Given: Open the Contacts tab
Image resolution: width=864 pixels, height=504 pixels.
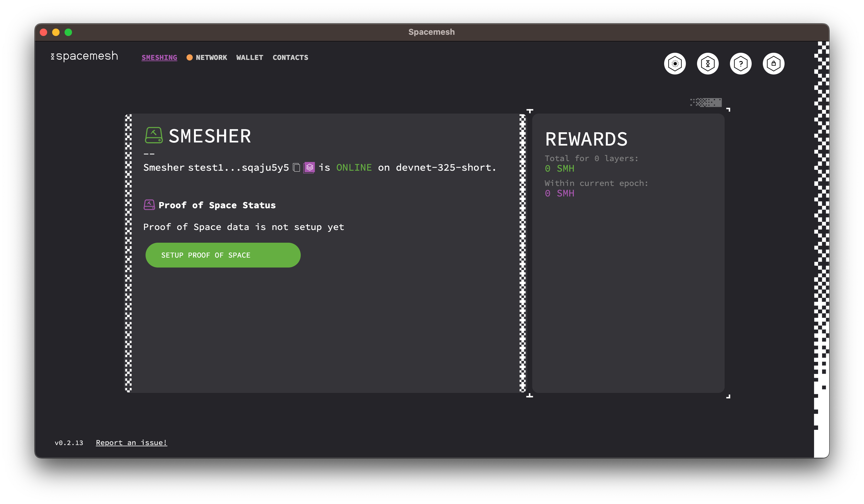Looking at the screenshot, I should [290, 57].
